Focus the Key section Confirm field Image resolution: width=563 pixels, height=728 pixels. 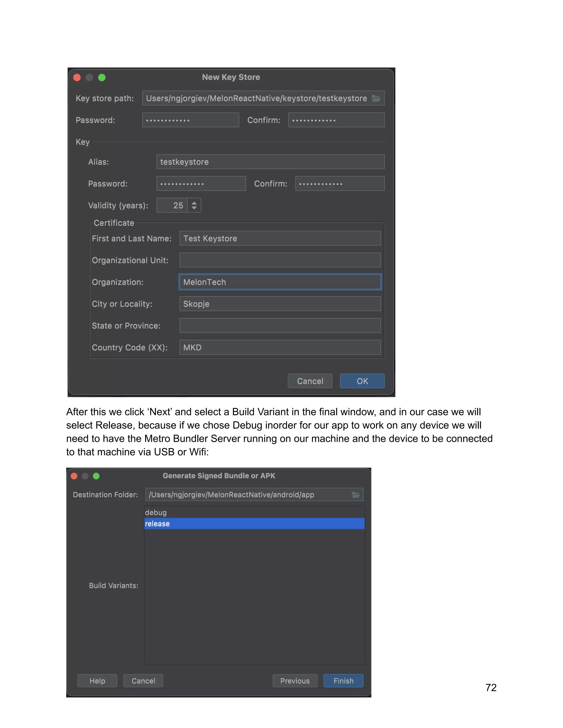pyautogui.click(x=340, y=184)
